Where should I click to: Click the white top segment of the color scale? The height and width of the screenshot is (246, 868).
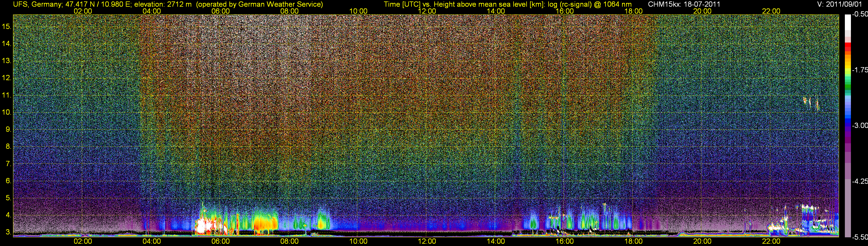coord(848,22)
